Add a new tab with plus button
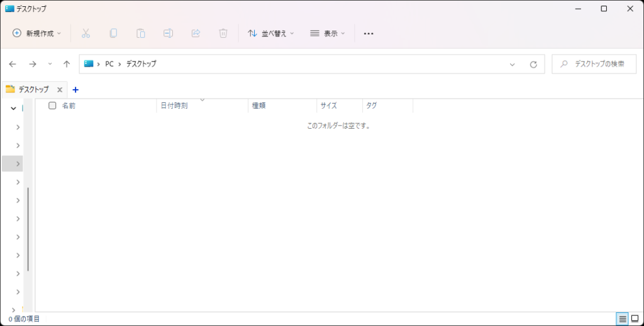This screenshot has height=326, width=644. (x=75, y=89)
